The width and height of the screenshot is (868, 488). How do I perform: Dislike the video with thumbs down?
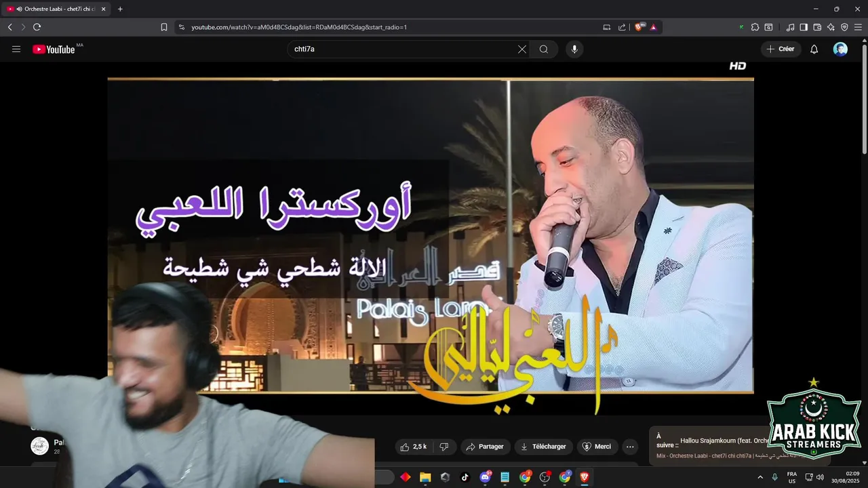point(444,447)
